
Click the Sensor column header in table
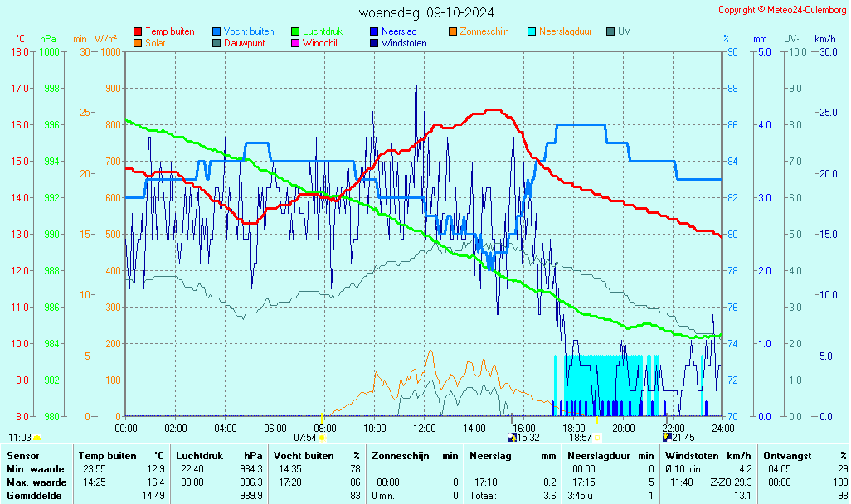22,456
